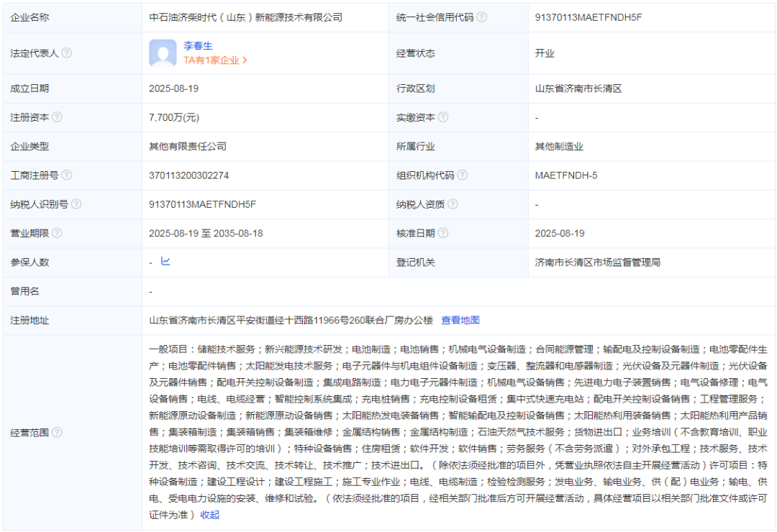Screen dimensions: 777x532
Task: Select approval date beside 核准日期
Action: click(560, 234)
